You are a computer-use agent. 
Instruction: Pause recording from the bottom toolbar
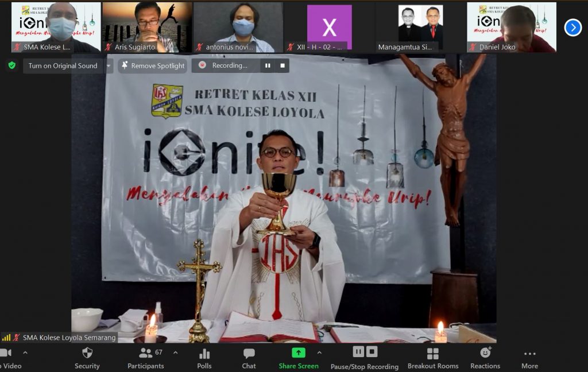click(358, 352)
